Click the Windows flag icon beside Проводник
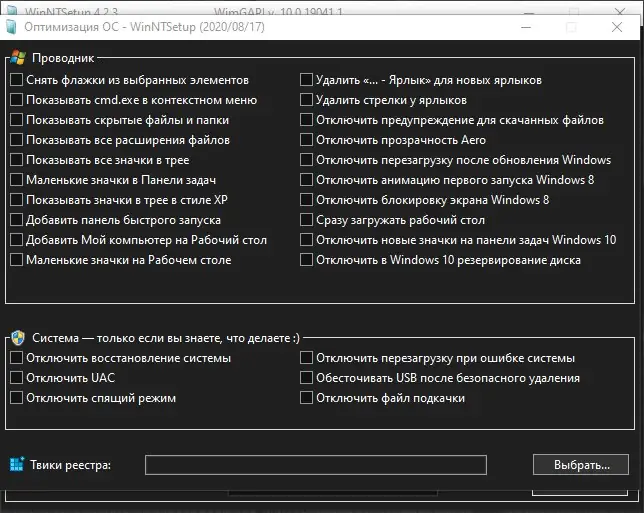Viewport: 644px width, 513px height. [18, 60]
